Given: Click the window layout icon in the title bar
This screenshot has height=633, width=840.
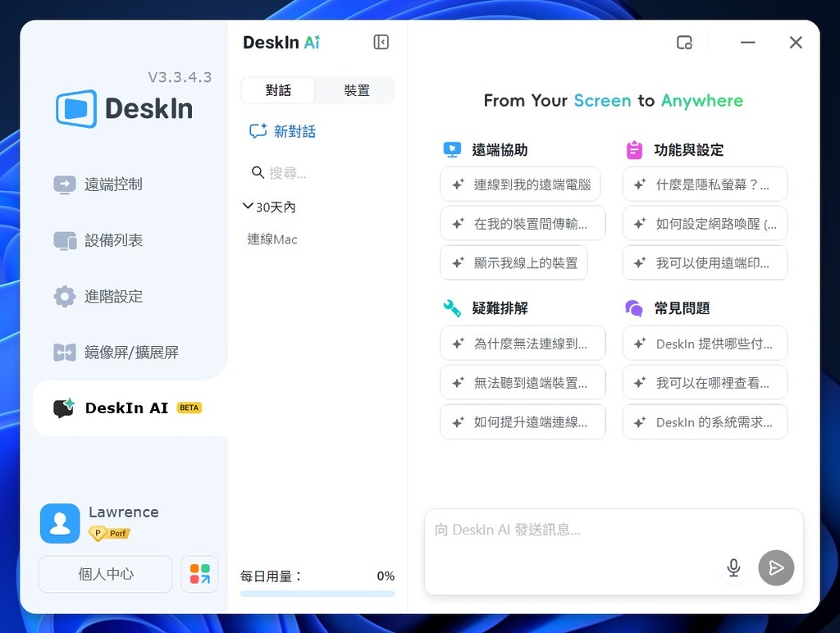Looking at the screenshot, I should click(685, 42).
